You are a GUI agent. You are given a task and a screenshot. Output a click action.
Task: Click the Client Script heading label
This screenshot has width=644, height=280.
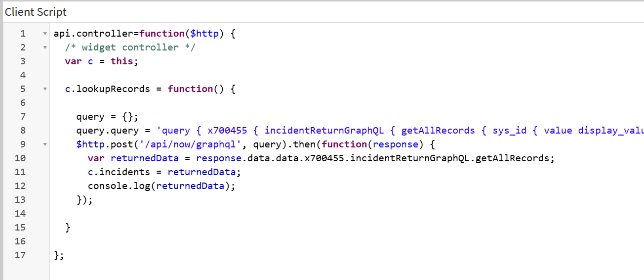click(36, 12)
